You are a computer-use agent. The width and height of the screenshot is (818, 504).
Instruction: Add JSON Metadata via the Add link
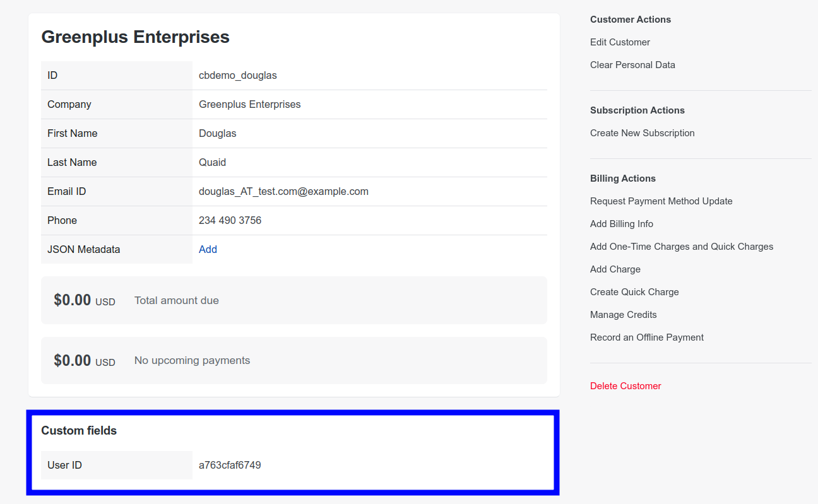coord(208,250)
